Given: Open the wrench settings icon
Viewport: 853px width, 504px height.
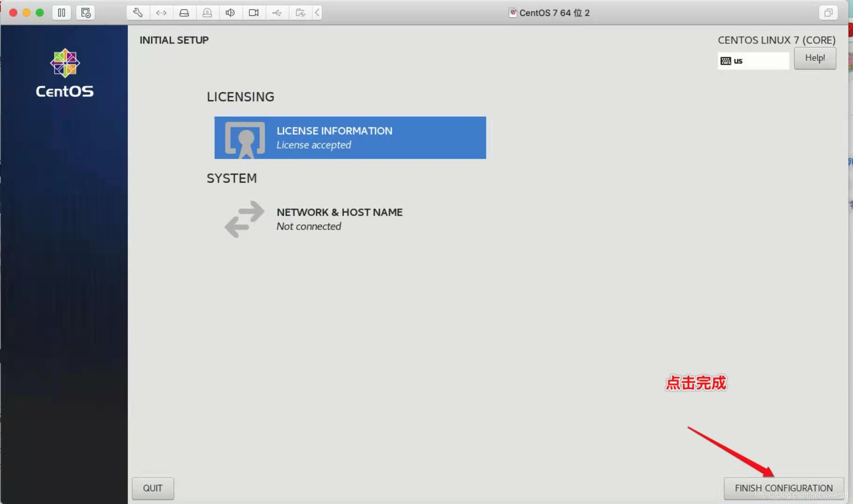Looking at the screenshot, I should point(138,13).
